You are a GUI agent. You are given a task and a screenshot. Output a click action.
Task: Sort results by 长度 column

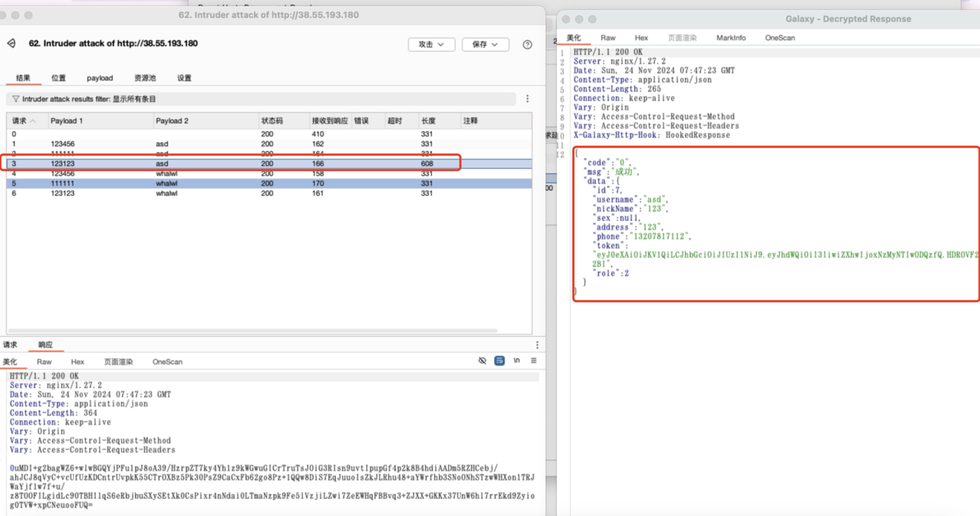coord(429,121)
